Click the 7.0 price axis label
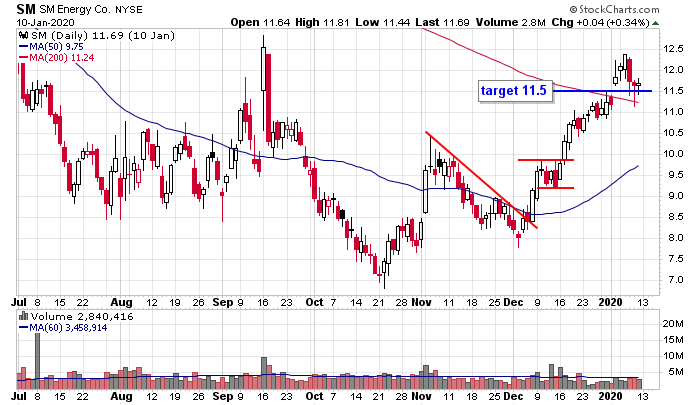700x405 pixels. coord(675,280)
